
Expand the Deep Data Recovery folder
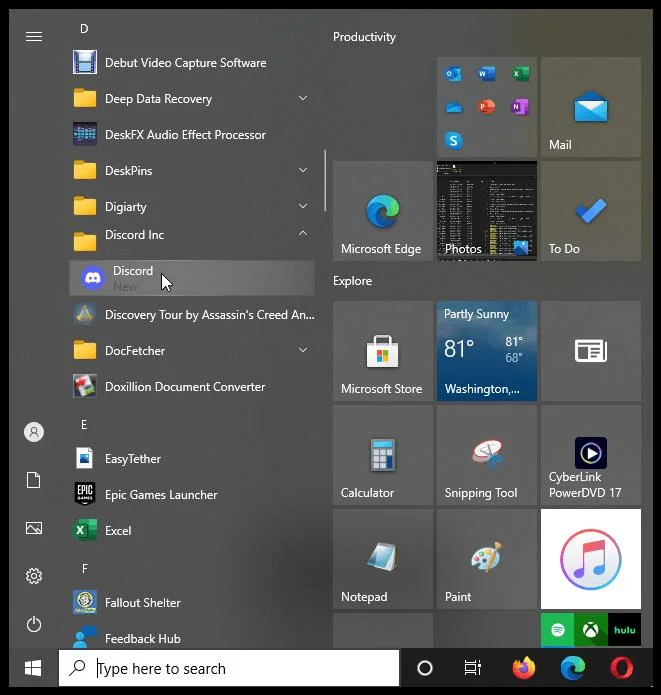[x=303, y=98]
